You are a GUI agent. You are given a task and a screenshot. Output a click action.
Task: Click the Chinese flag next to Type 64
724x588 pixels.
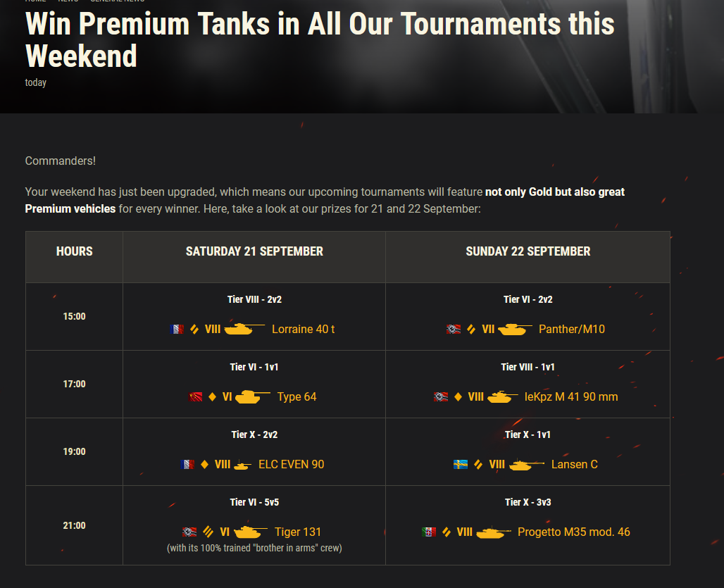195,396
